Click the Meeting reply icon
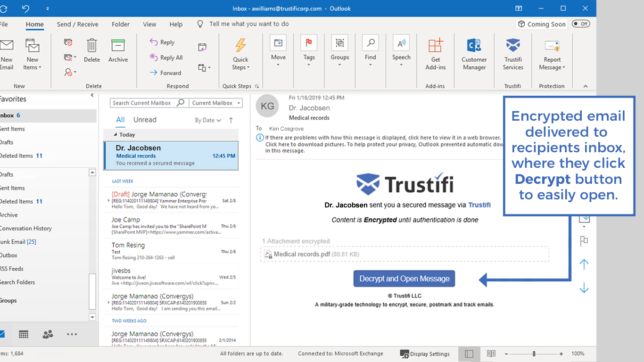644x362 pixels. point(202,47)
